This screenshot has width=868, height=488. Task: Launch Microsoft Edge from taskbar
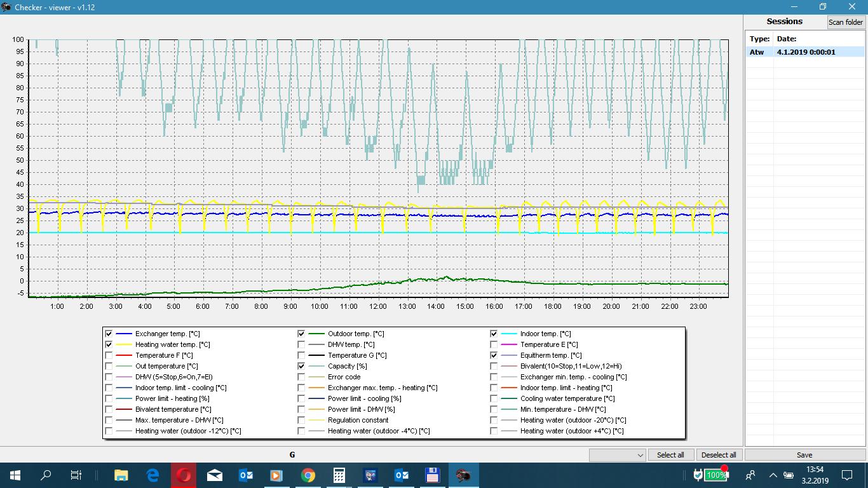tap(153, 475)
